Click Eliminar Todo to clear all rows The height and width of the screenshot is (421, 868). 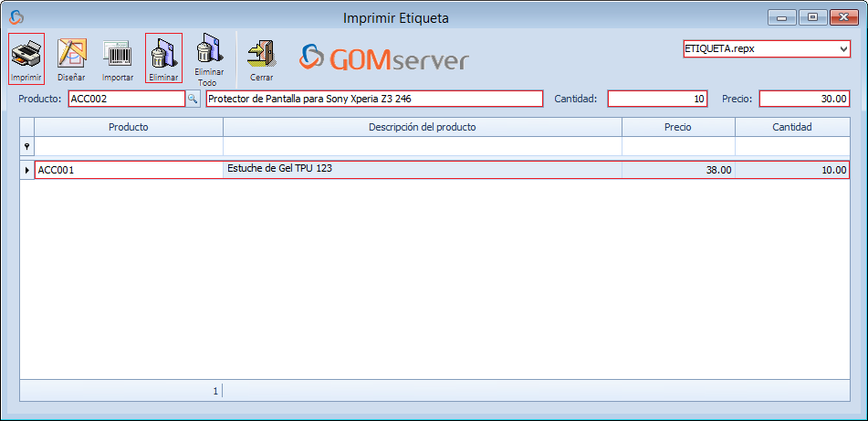pos(207,59)
